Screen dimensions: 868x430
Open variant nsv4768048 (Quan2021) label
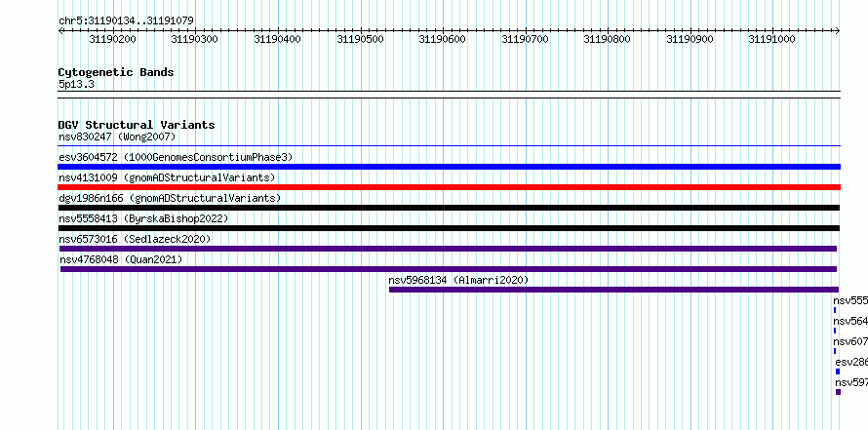(121, 259)
